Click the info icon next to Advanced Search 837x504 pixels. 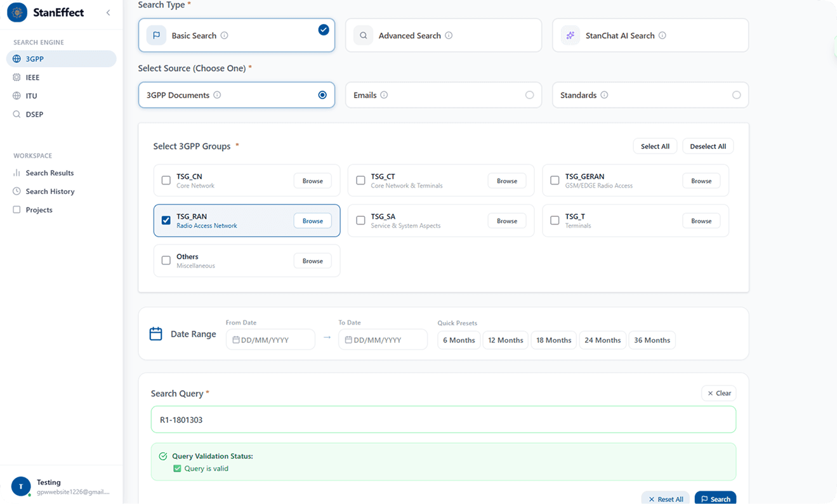tap(449, 36)
